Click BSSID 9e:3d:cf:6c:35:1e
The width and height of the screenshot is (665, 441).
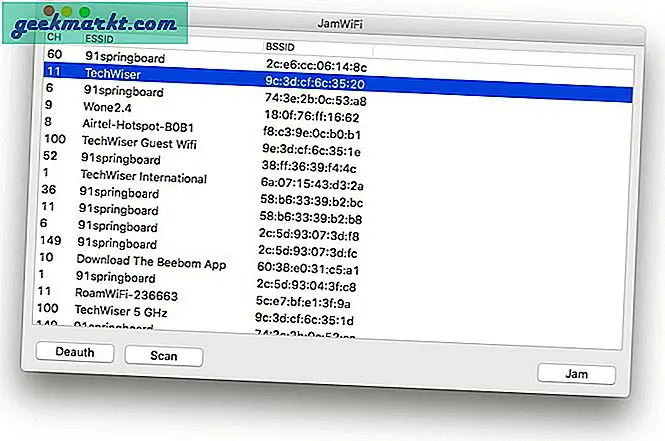[x=311, y=150]
